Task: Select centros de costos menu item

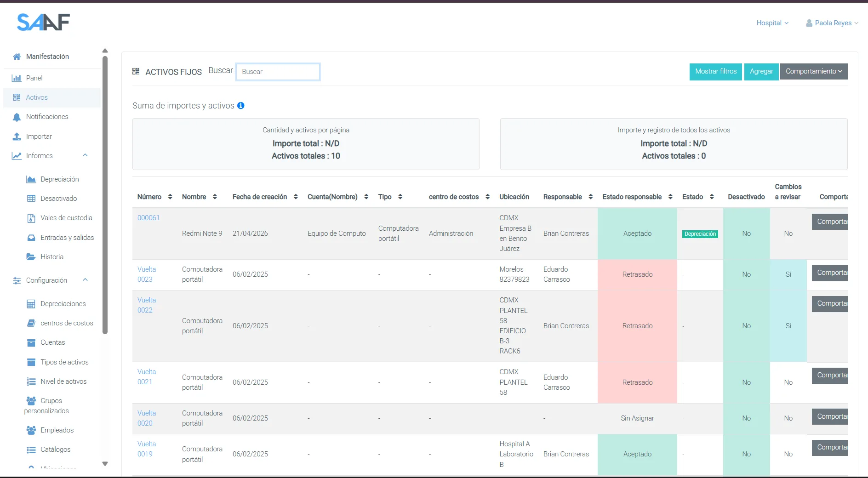Action: click(67, 323)
